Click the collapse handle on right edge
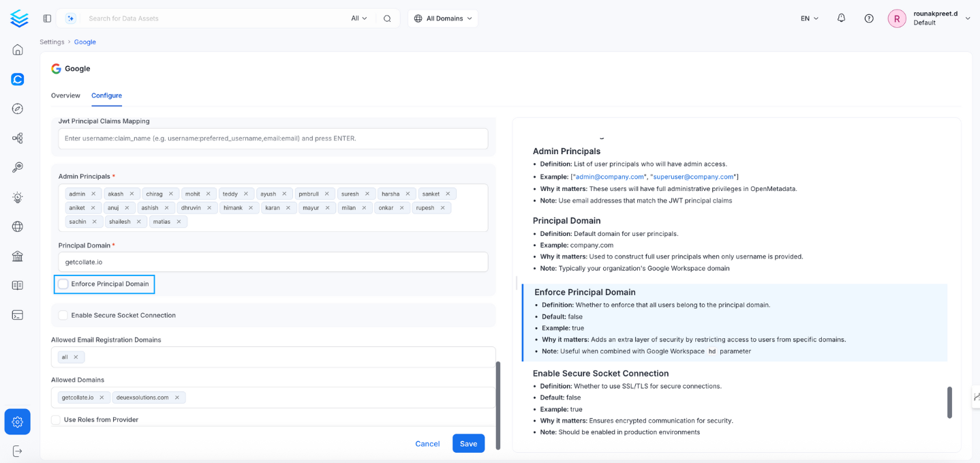Viewport: 980px width, 463px height. 976,396
